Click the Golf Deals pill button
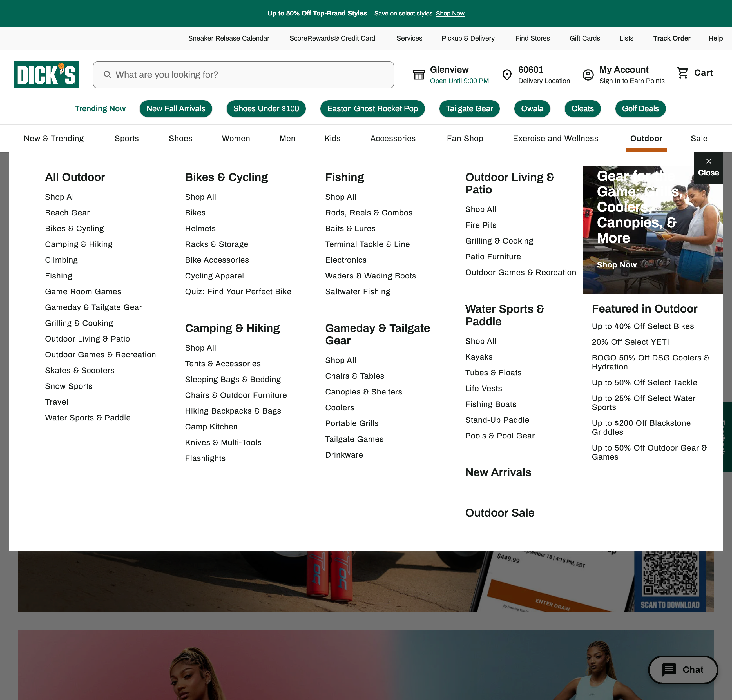 (640, 109)
